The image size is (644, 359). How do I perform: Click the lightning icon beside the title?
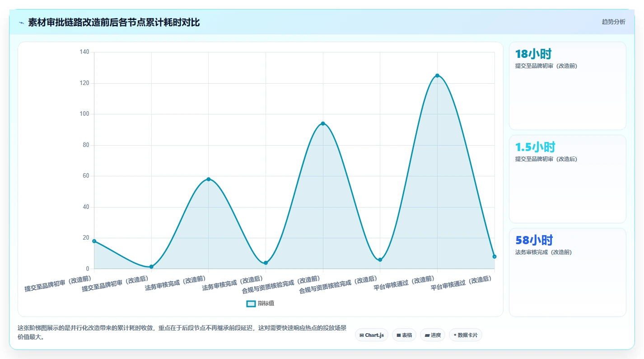coord(21,23)
